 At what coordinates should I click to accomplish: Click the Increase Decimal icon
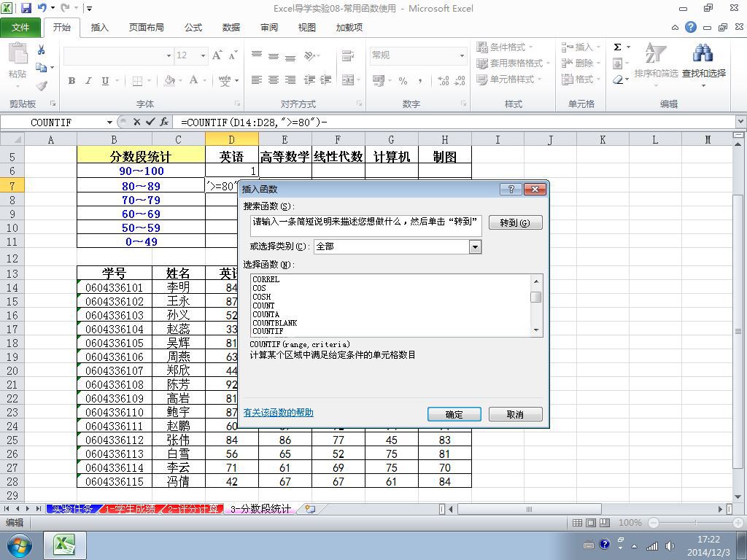pos(443,81)
